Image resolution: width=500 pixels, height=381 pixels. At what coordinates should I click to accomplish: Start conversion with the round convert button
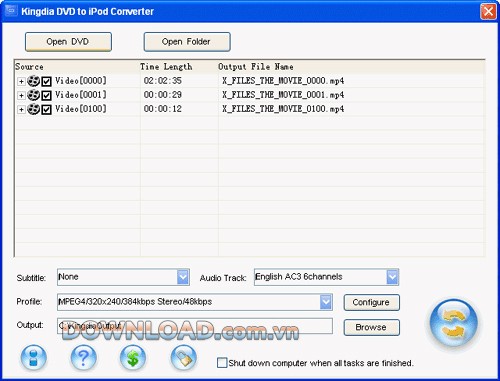(454, 323)
